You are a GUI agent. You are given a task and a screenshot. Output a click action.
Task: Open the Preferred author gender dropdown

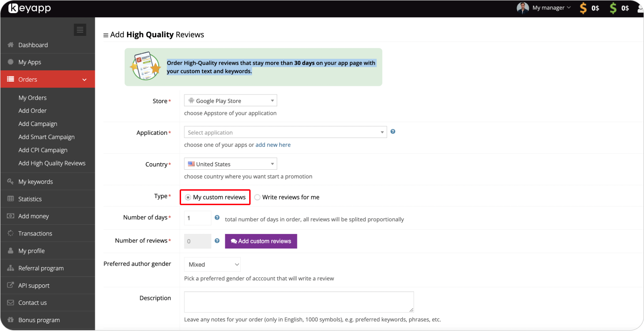pos(212,264)
